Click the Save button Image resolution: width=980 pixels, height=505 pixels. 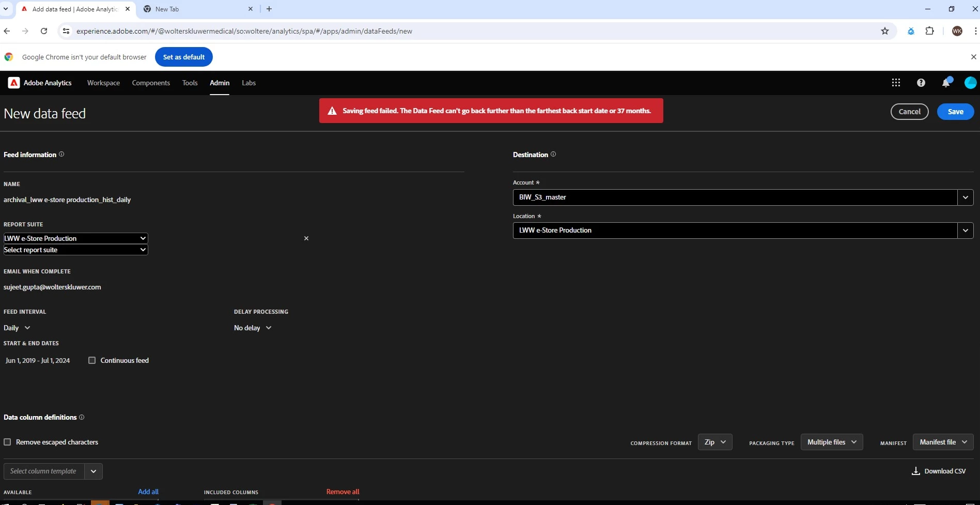click(955, 112)
